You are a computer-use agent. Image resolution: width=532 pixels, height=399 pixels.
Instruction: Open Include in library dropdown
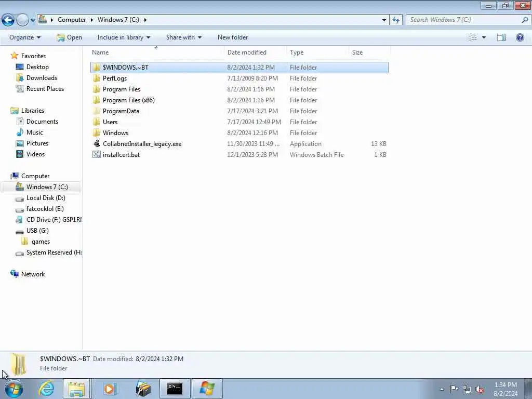124,37
